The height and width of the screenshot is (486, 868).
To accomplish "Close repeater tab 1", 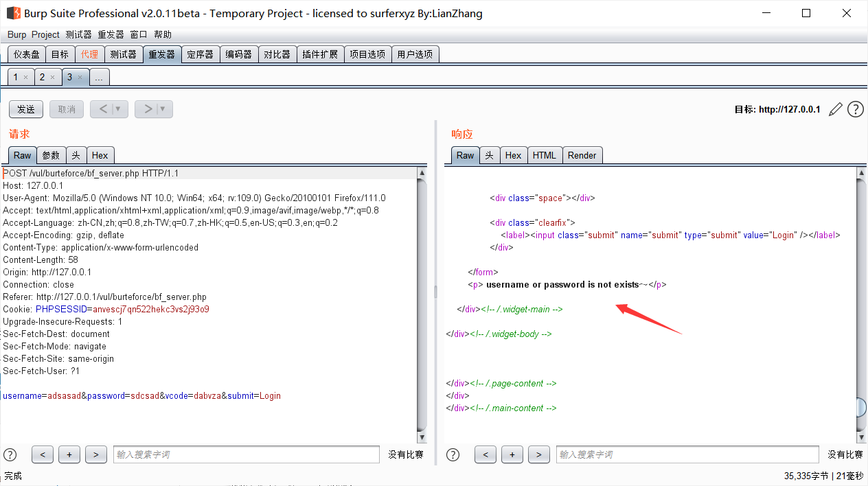I will click(x=26, y=78).
